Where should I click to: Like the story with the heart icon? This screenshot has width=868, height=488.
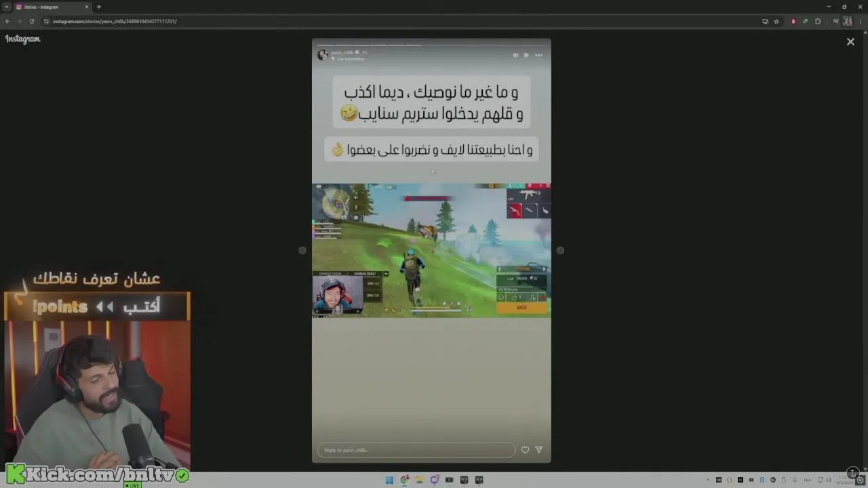click(x=525, y=450)
